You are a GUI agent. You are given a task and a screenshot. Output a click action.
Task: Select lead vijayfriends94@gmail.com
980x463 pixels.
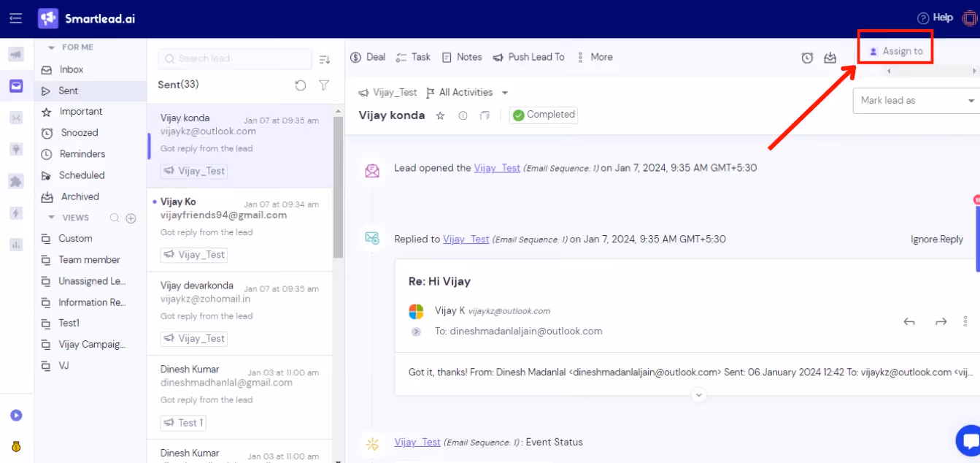(239, 229)
